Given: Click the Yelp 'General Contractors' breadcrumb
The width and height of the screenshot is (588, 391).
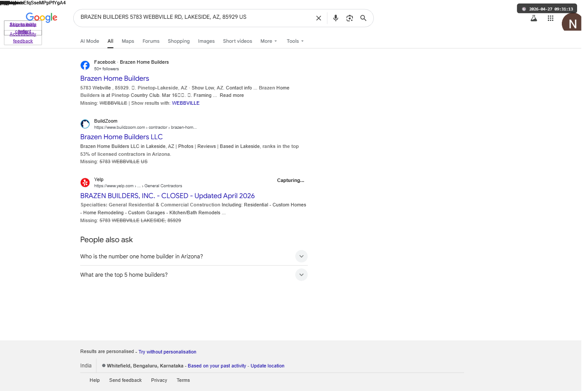Looking at the screenshot, I should [163, 186].
